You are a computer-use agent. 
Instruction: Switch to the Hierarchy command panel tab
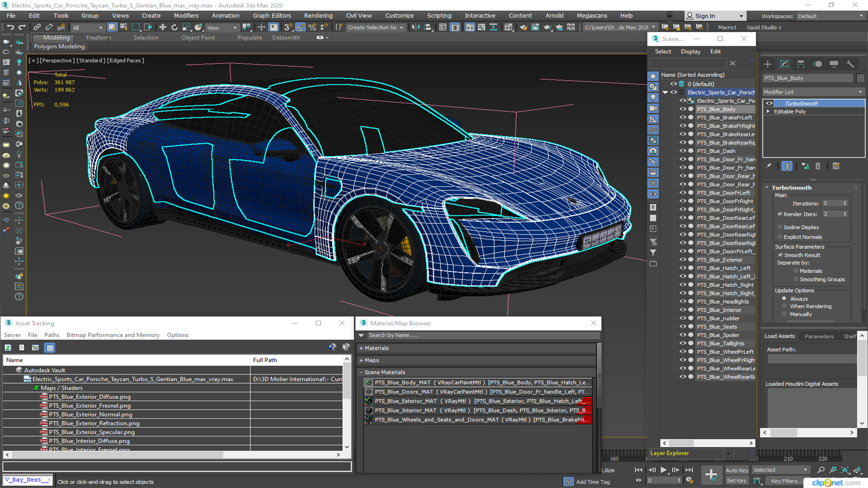pyautogui.click(x=801, y=64)
